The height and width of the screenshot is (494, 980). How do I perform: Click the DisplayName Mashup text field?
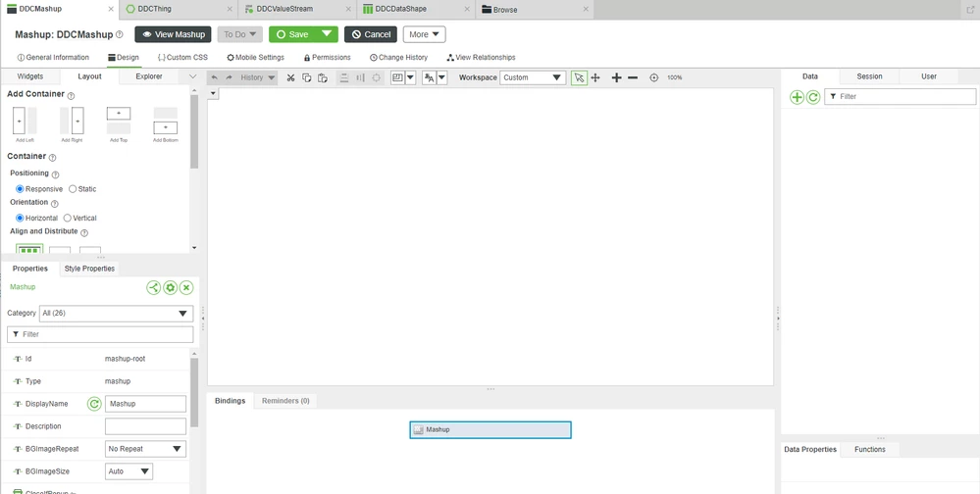145,404
